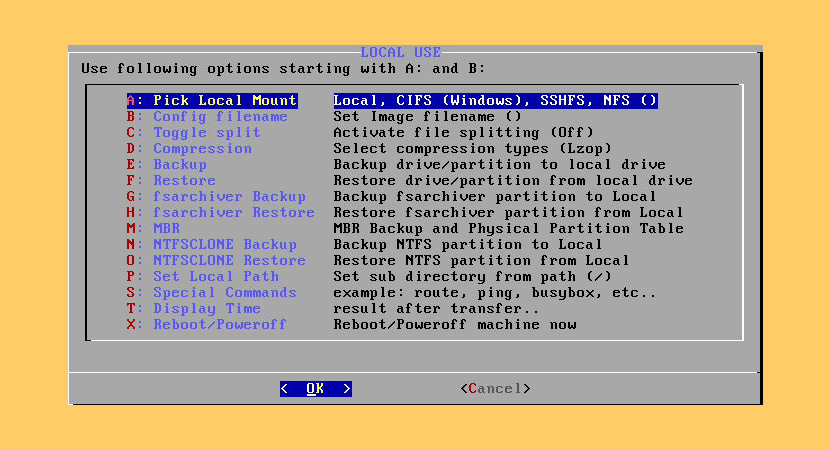
Task: Click the Cancel button
Action: coord(495,389)
